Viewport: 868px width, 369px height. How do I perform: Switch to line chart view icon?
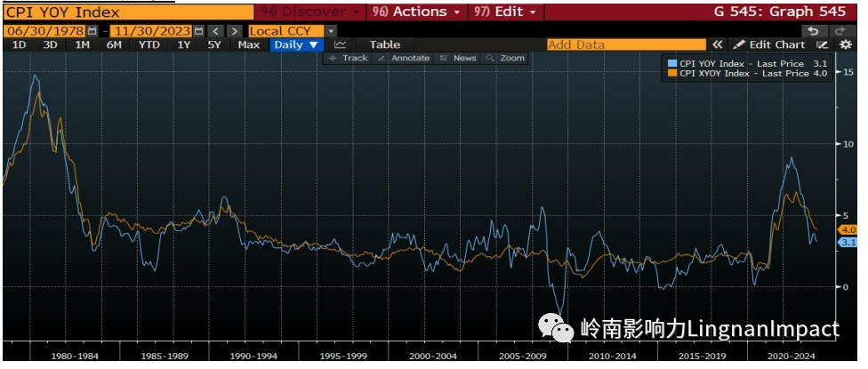coord(340,44)
